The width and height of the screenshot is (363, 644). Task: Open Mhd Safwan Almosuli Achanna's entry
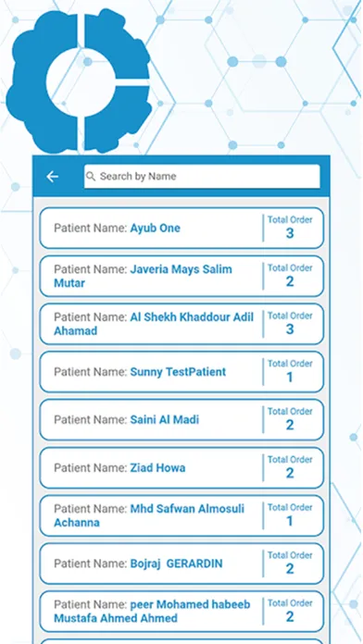click(x=181, y=515)
